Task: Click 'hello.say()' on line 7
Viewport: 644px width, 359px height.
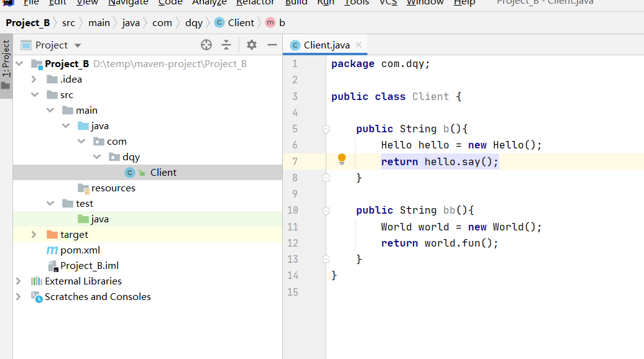Action: tap(458, 161)
